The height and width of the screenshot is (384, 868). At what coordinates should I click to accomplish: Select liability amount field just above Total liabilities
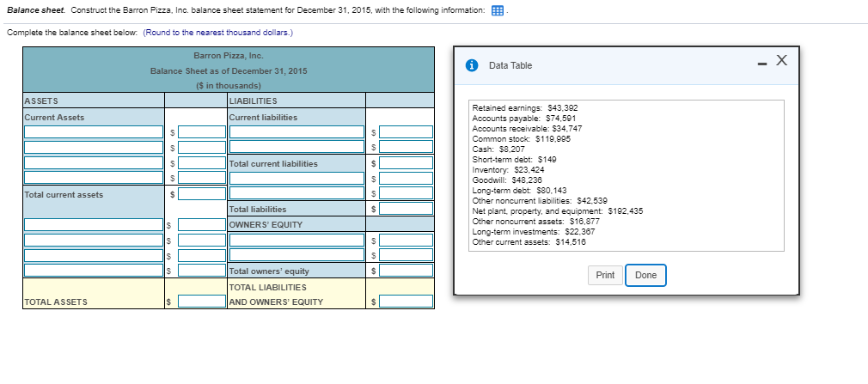pyautogui.click(x=406, y=193)
